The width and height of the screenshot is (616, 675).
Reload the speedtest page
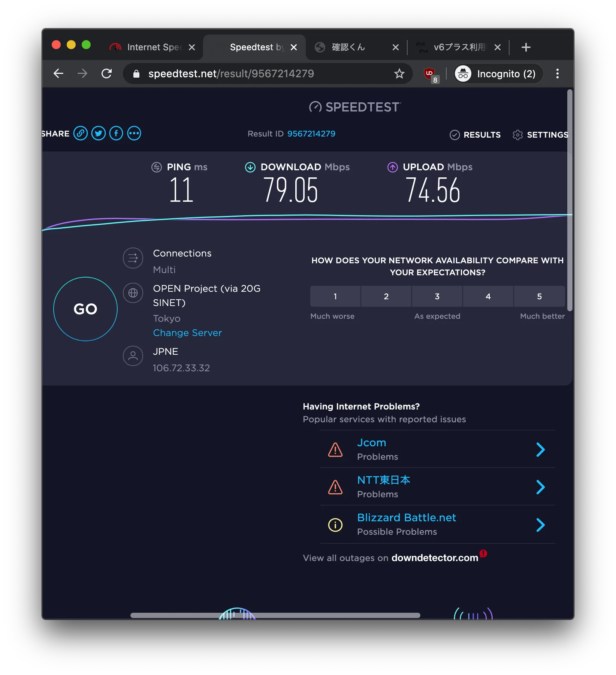click(x=107, y=74)
